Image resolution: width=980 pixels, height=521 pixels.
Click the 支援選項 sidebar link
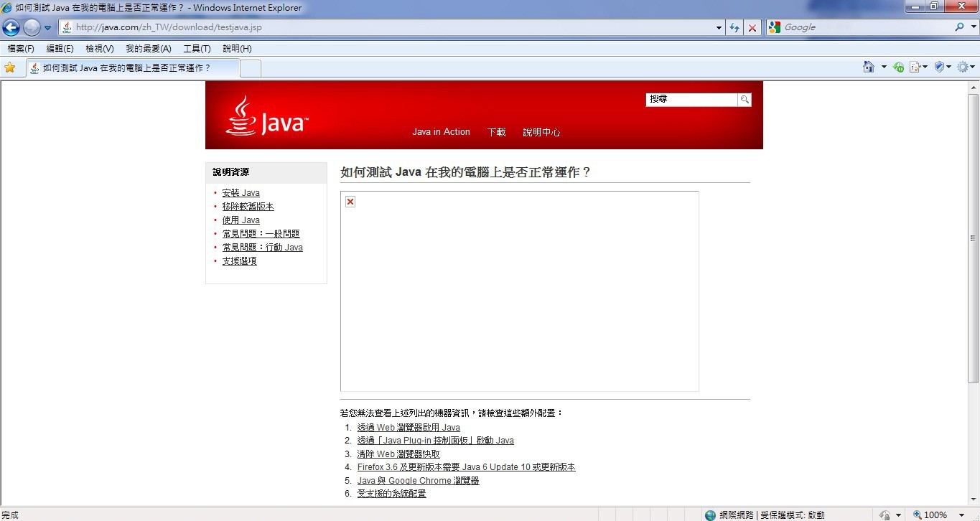pyautogui.click(x=239, y=261)
